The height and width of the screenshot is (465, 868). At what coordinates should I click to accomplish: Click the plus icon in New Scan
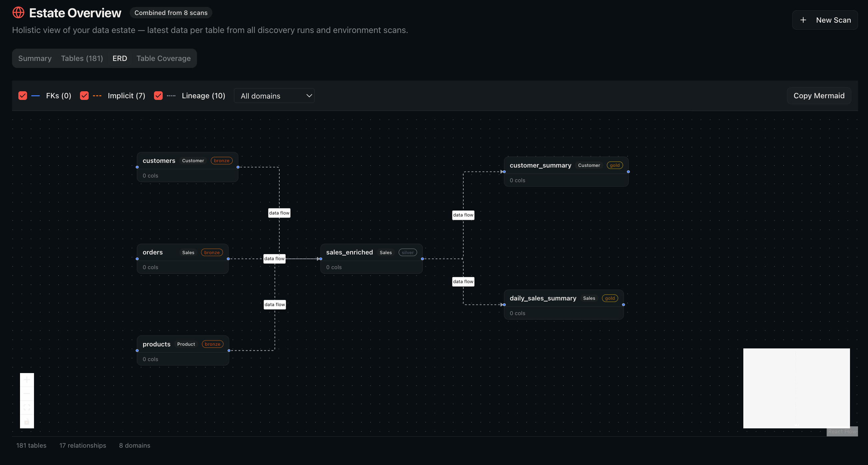803,20
